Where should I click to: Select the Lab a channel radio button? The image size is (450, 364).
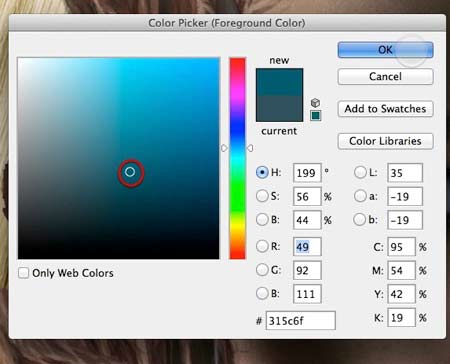point(360,196)
